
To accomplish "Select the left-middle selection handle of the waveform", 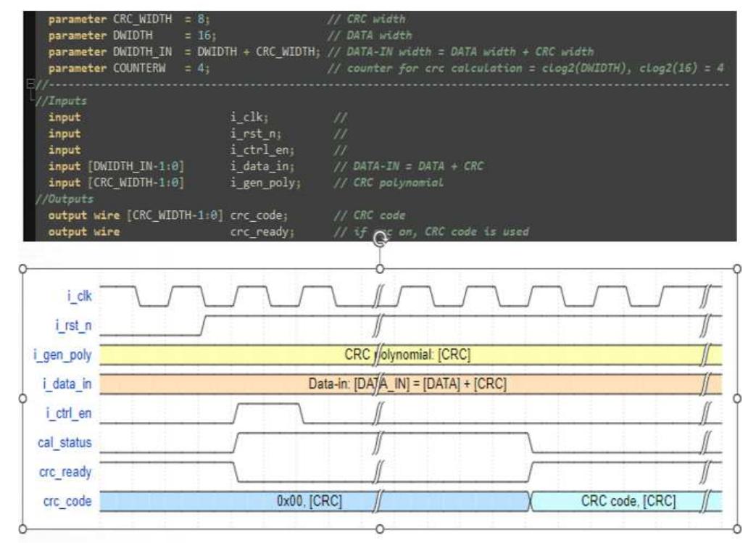I will [22, 398].
